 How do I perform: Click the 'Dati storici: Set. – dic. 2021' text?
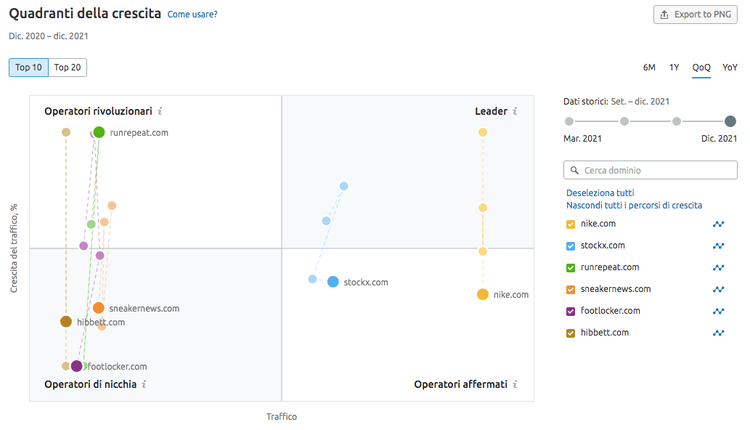(x=616, y=101)
